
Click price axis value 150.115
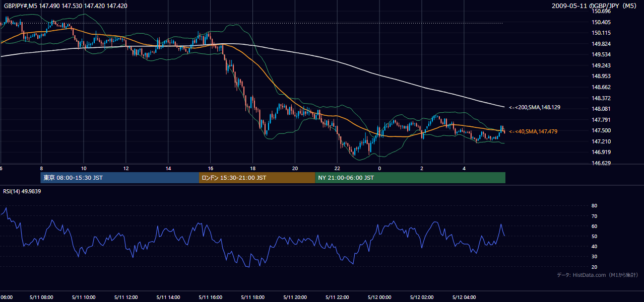pyautogui.click(x=601, y=33)
